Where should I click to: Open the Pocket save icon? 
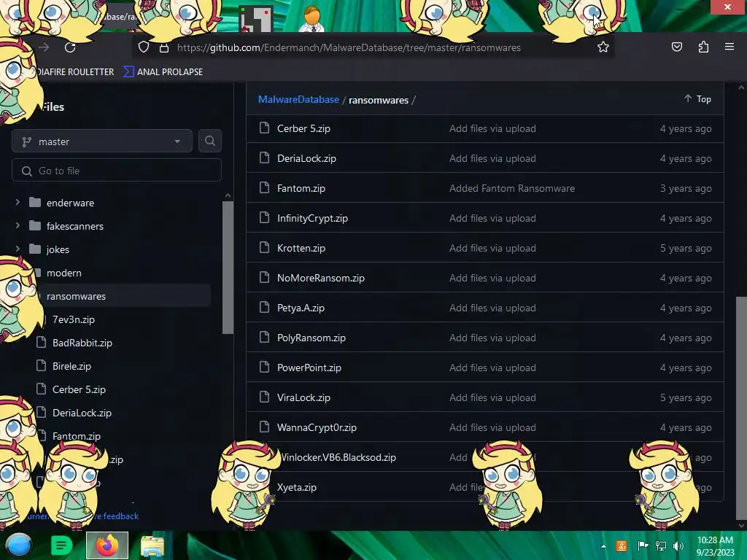pyautogui.click(x=676, y=47)
